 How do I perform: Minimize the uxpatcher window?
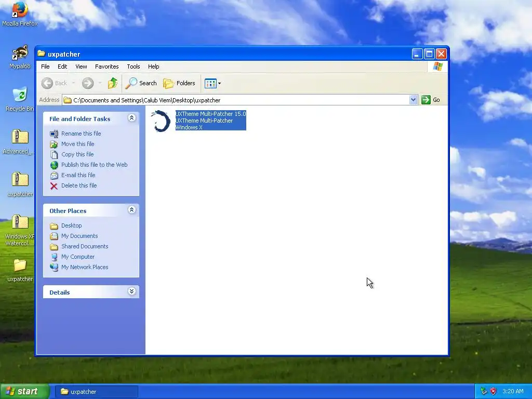(417, 54)
